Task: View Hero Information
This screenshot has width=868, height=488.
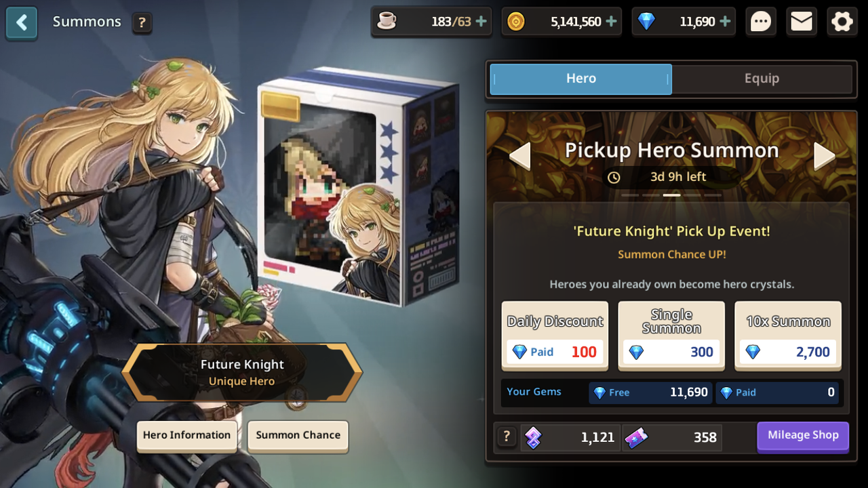Action: pos(186,436)
